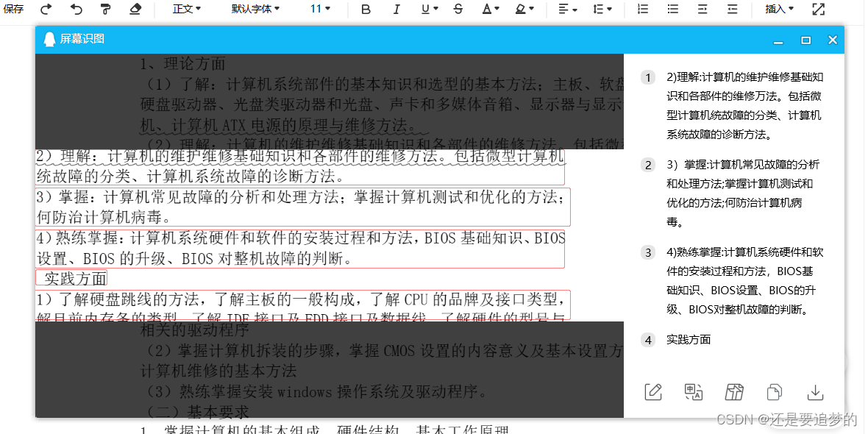Click the last indent icon before 插入
868x434 pixels.
tap(732, 9)
